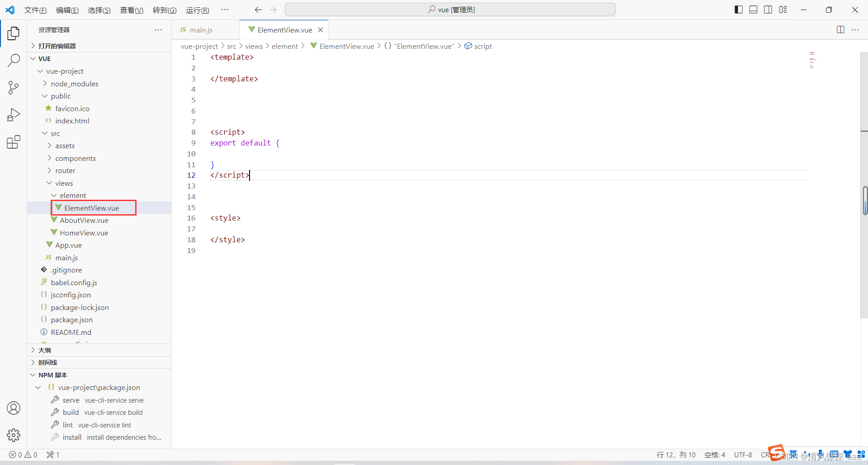The width and height of the screenshot is (868, 465).
Task: Click the line and column status indicator
Action: [676, 455]
